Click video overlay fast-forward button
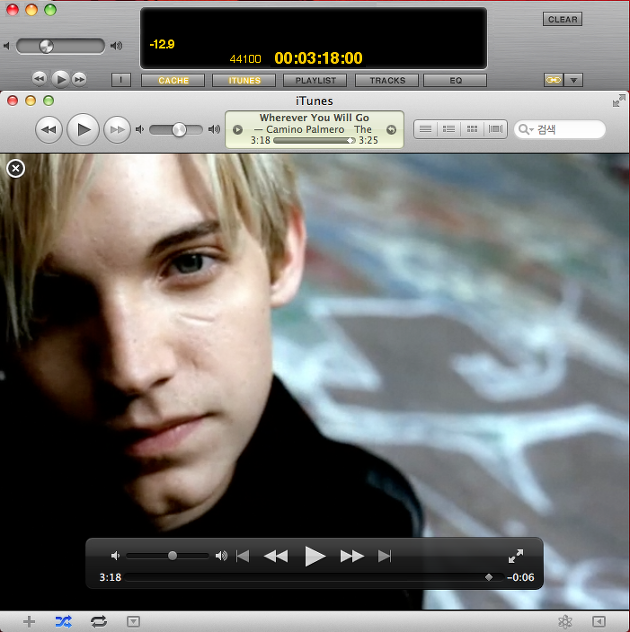The height and width of the screenshot is (632, 630). pos(352,556)
